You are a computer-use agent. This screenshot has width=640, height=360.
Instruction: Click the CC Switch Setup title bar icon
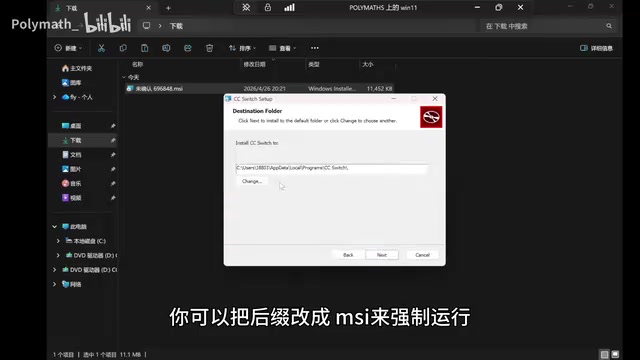point(228,99)
